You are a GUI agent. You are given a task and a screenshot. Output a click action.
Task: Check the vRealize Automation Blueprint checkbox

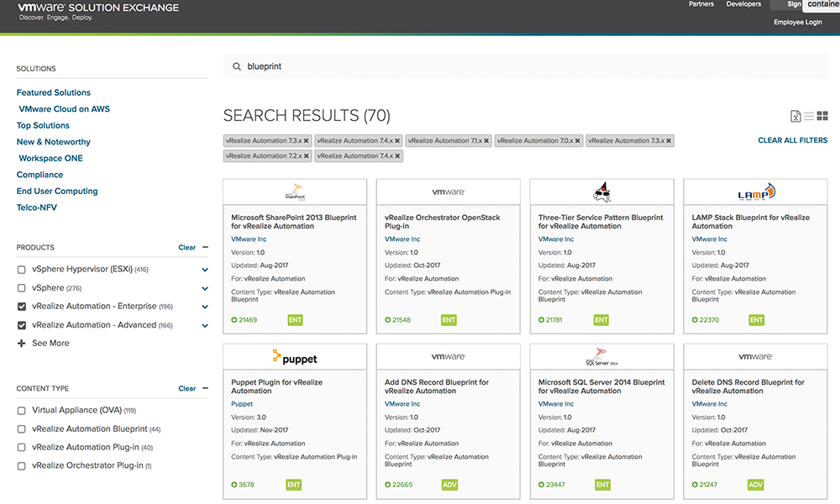coord(22,429)
